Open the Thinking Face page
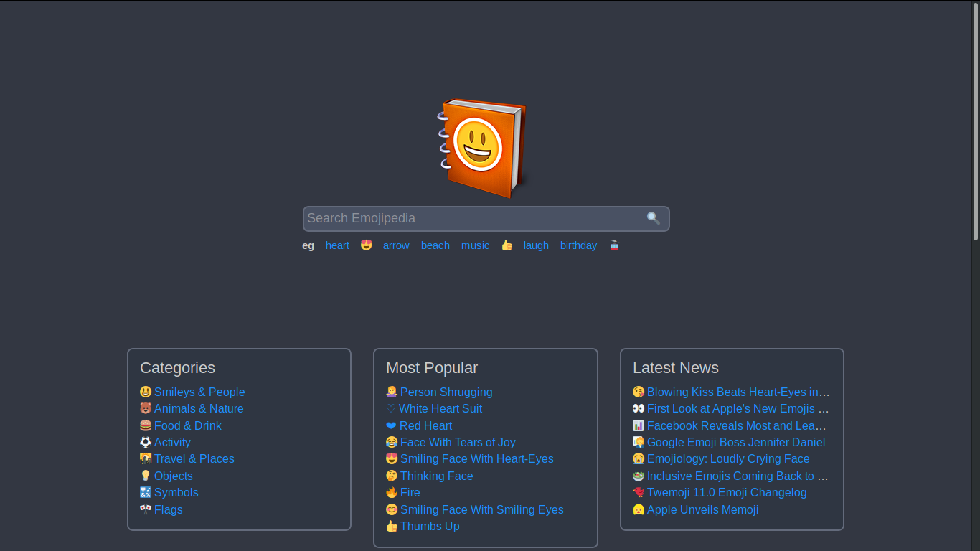 (437, 476)
